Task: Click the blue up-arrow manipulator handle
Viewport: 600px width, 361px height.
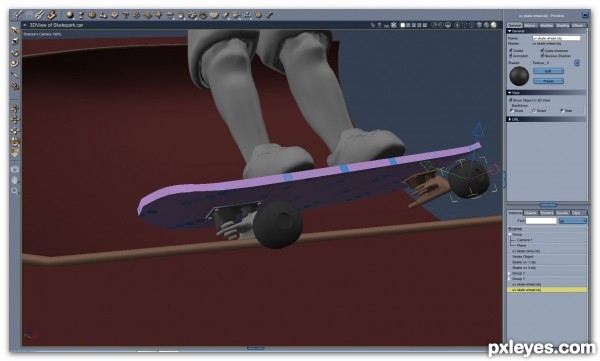Action: pyautogui.click(x=477, y=130)
